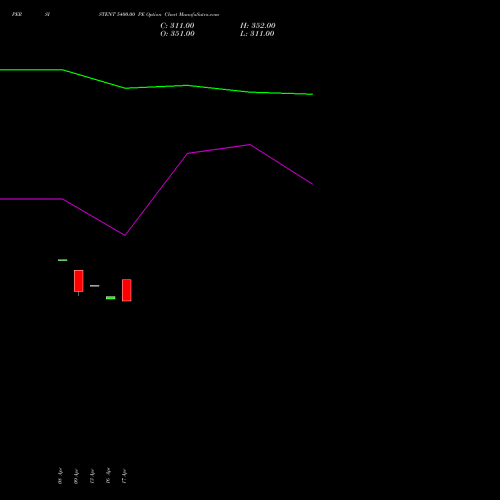Screen dimensions: 500x500
Task: Click the green candle for 16 Apr
Action: 111,298
